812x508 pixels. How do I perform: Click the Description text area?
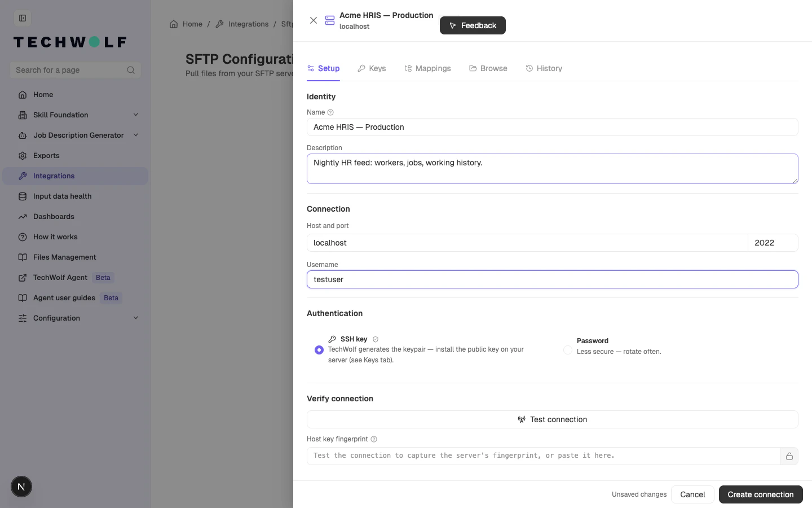tap(553, 169)
